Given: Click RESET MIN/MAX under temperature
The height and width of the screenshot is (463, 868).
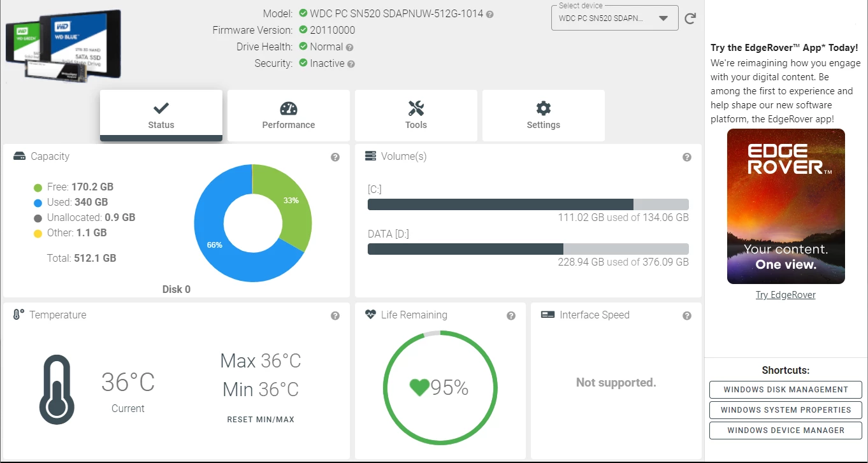Looking at the screenshot, I should pos(261,419).
